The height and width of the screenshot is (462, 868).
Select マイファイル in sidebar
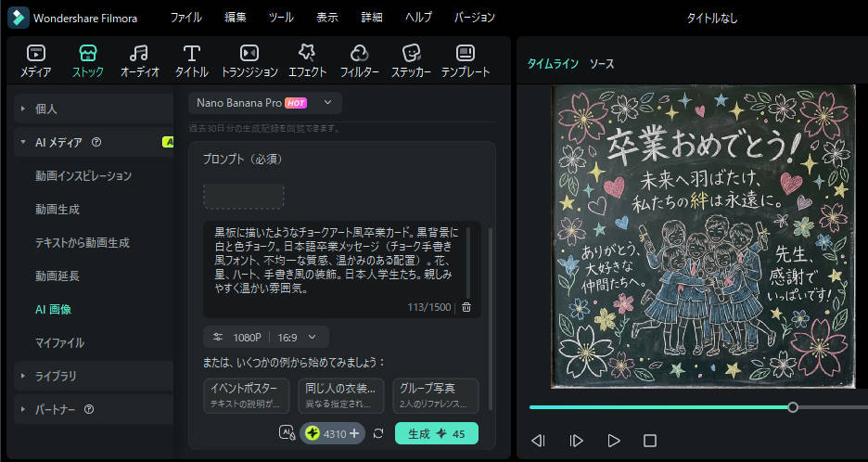pyautogui.click(x=59, y=342)
